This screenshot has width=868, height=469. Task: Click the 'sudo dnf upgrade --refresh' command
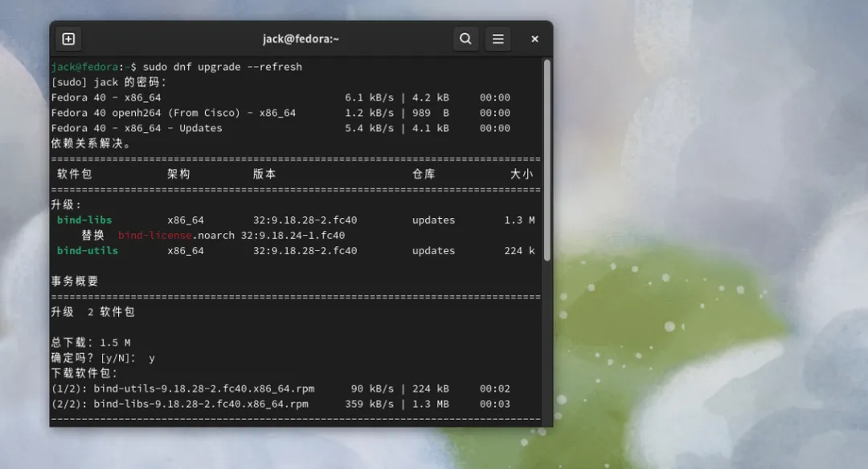(x=223, y=67)
